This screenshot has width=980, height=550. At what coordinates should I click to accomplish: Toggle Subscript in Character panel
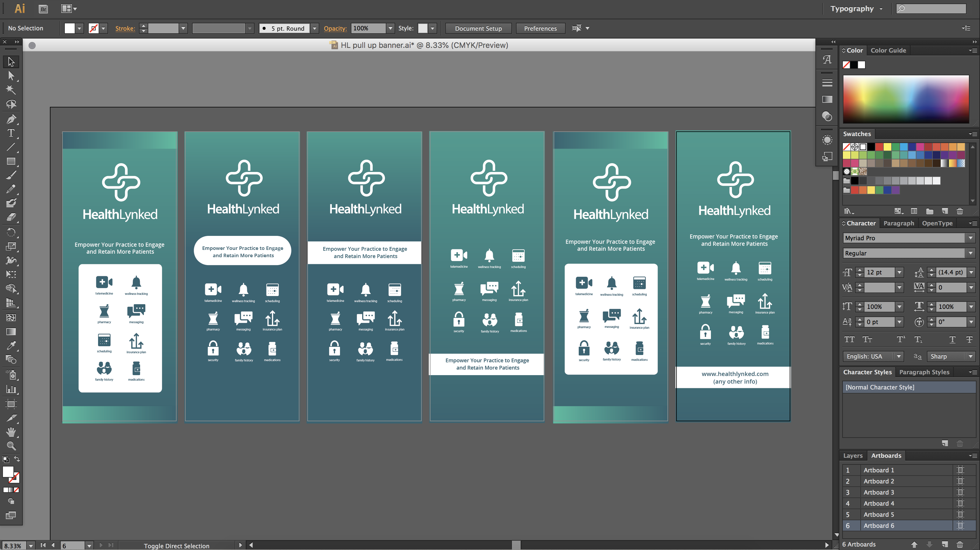pyautogui.click(x=918, y=339)
